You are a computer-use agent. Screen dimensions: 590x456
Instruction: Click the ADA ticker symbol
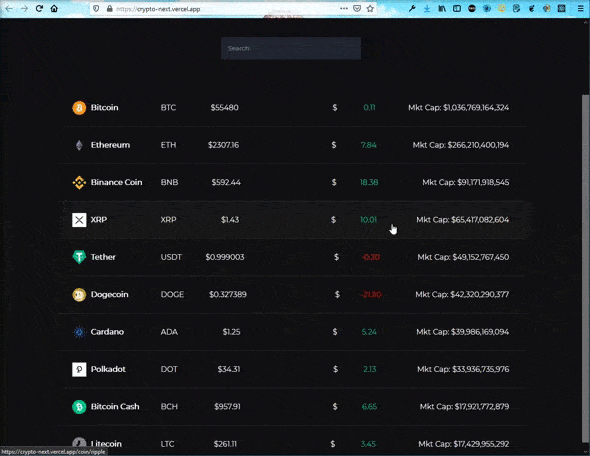point(169,331)
